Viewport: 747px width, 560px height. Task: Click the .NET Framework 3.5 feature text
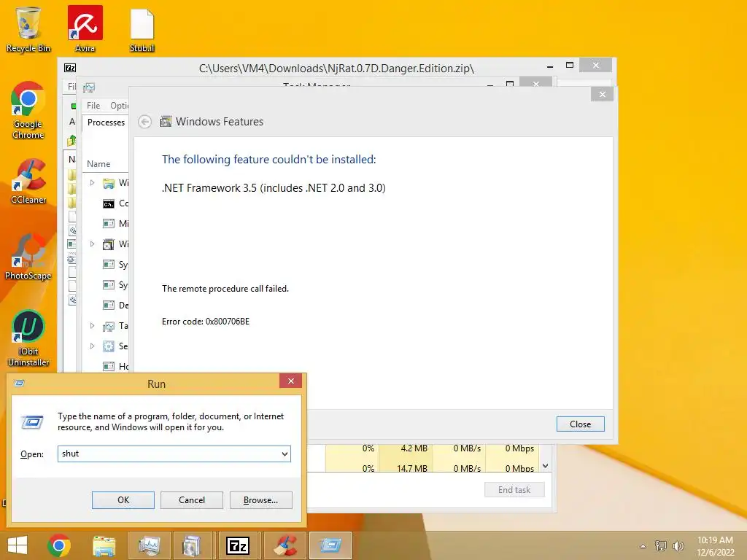pos(274,188)
